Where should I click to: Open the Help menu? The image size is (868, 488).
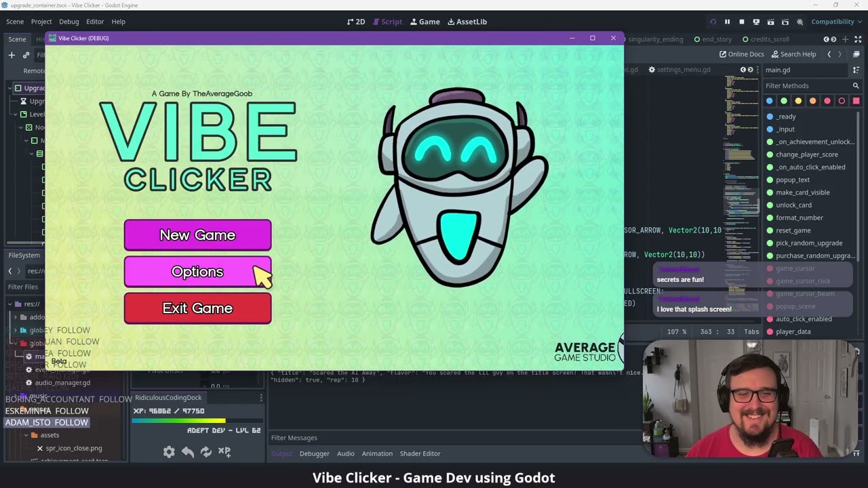click(118, 22)
